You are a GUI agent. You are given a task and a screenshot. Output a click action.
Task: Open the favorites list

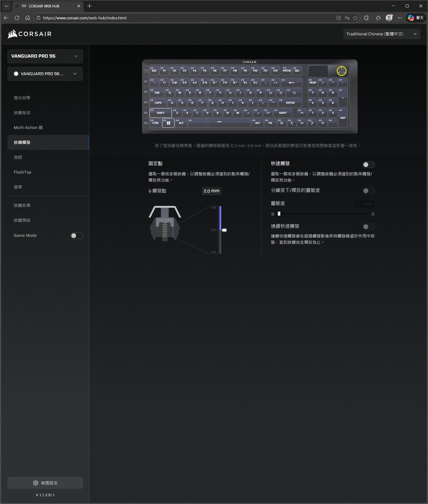[x=378, y=18]
